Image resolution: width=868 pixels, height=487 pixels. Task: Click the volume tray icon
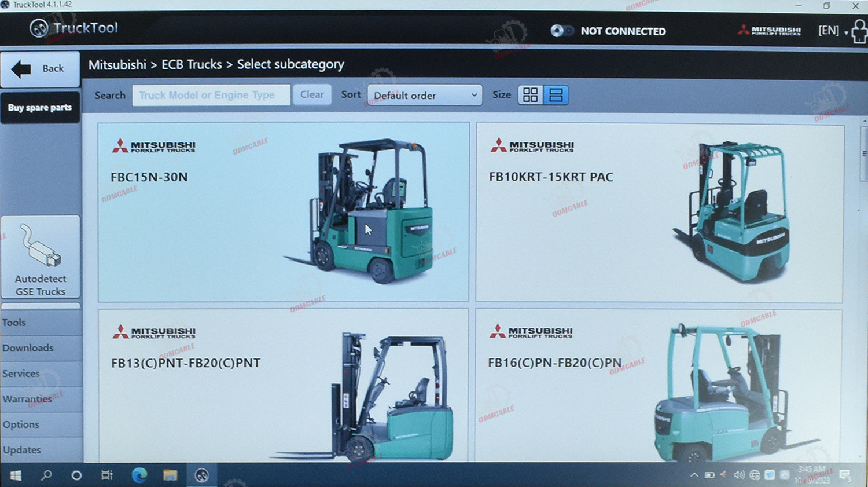[x=739, y=475]
